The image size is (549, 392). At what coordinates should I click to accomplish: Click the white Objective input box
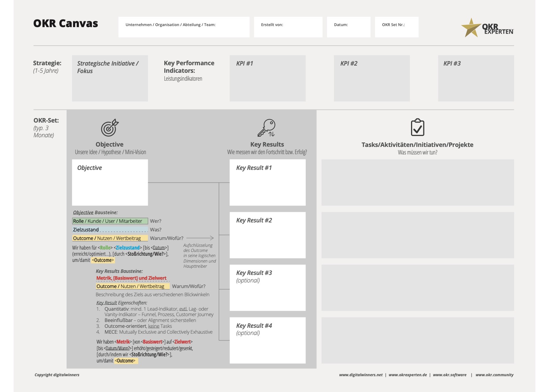tap(110, 182)
